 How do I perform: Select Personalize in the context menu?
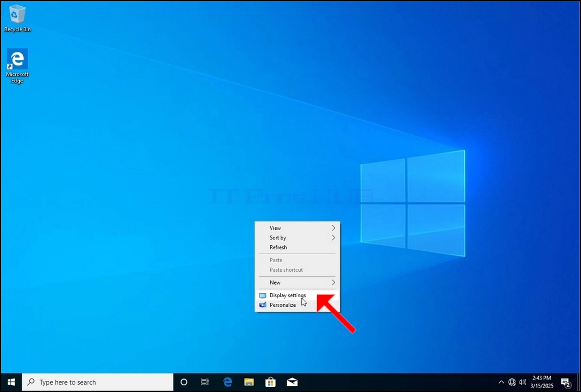[297, 305]
